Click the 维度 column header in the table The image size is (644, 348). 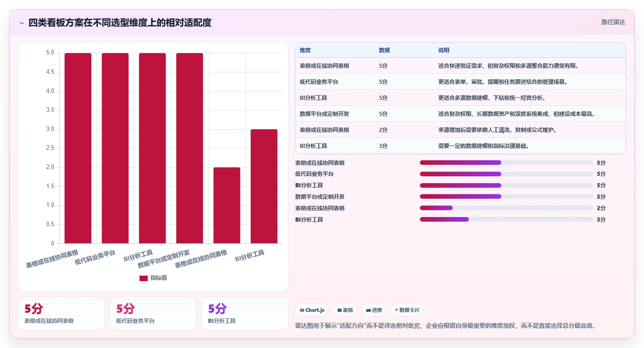pos(305,50)
